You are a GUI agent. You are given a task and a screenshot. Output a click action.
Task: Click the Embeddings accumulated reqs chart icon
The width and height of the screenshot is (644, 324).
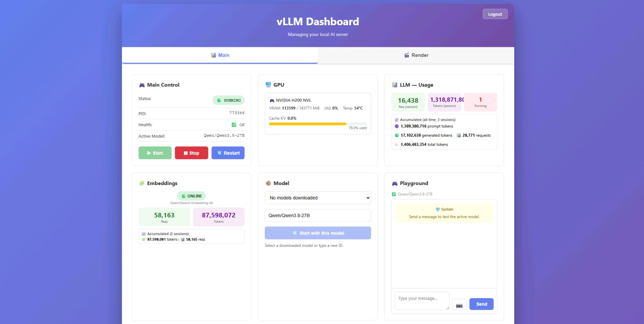[x=183, y=239]
